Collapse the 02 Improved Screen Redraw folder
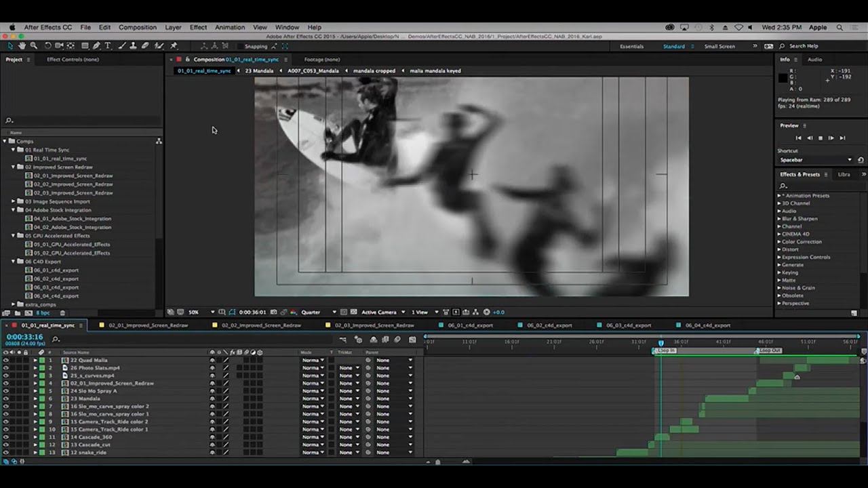Viewport: 868px width, 488px height. pos(13,167)
